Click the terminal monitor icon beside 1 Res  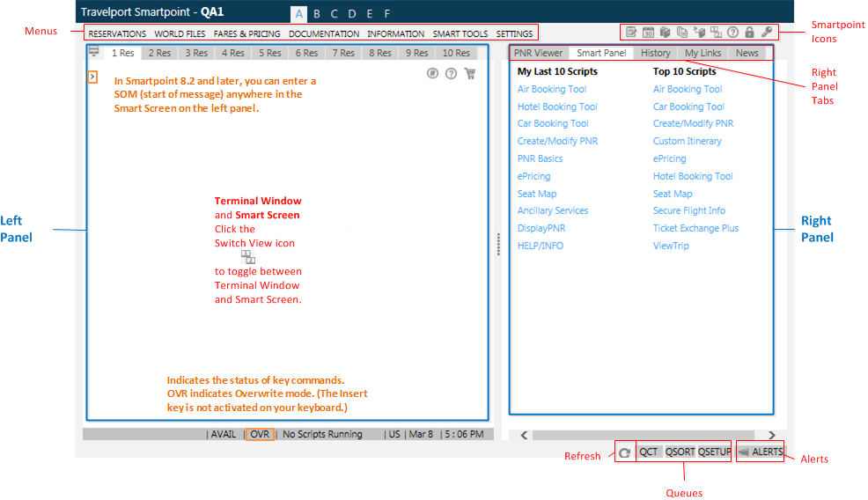pos(94,52)
